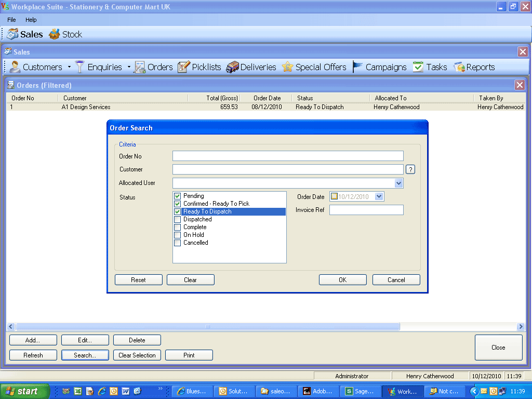
Task: Click the Edit... order button
Action: pyautogui.click(x=85, y=340)
